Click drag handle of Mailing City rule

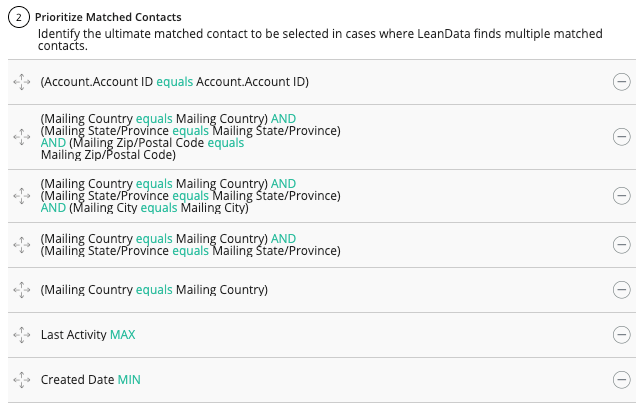pyautogui.click(x=22, y=195)
